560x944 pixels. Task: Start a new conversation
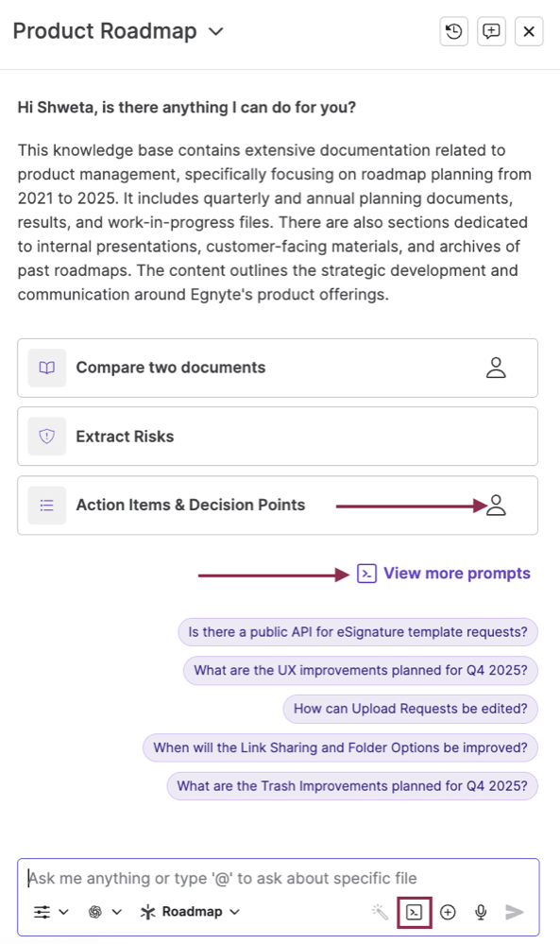[x=491, y=31]
